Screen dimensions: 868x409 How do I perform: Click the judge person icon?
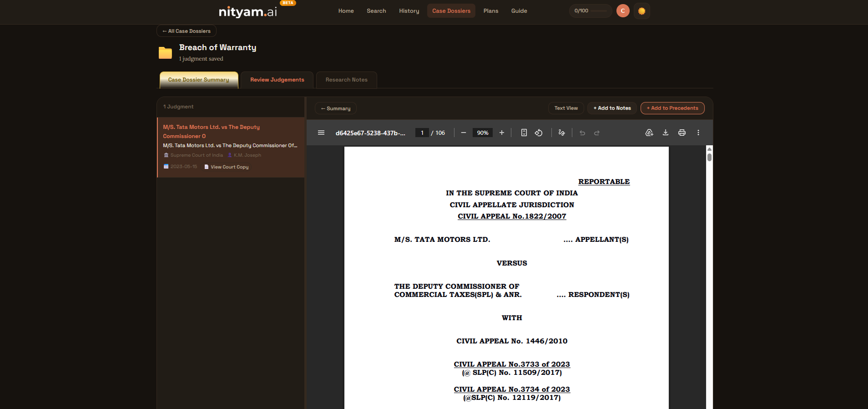(230, 155)
